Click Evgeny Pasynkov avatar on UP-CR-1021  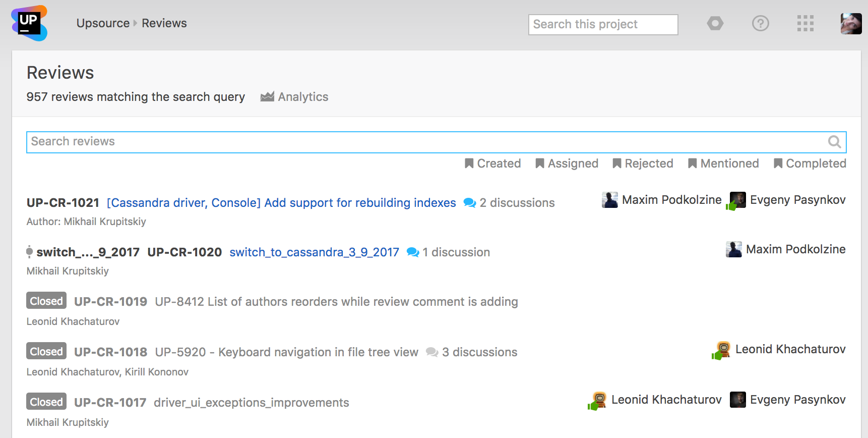[737, 200]
